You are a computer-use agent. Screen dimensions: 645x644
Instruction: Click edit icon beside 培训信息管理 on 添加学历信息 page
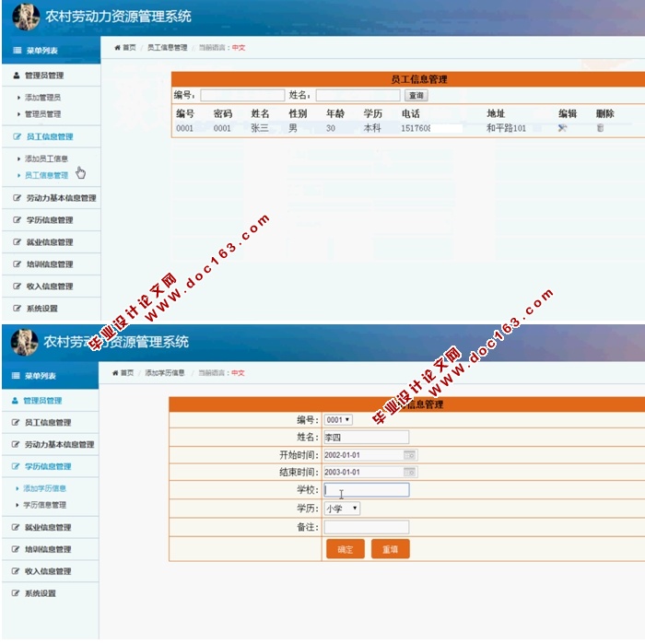point(16,549)
